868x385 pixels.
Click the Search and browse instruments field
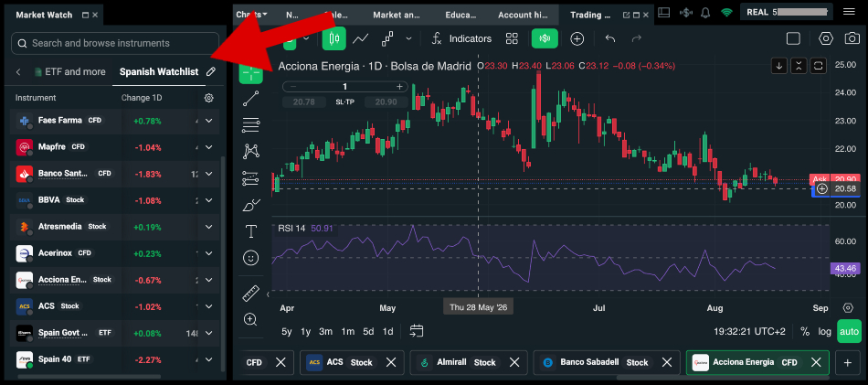[x=115, y=43]
